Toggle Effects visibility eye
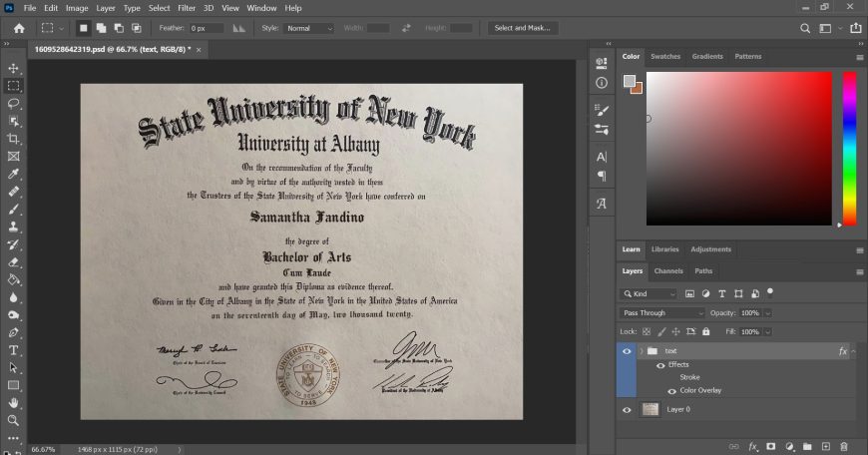The width and height of the screenshot is (868, 455). point(660,365)
